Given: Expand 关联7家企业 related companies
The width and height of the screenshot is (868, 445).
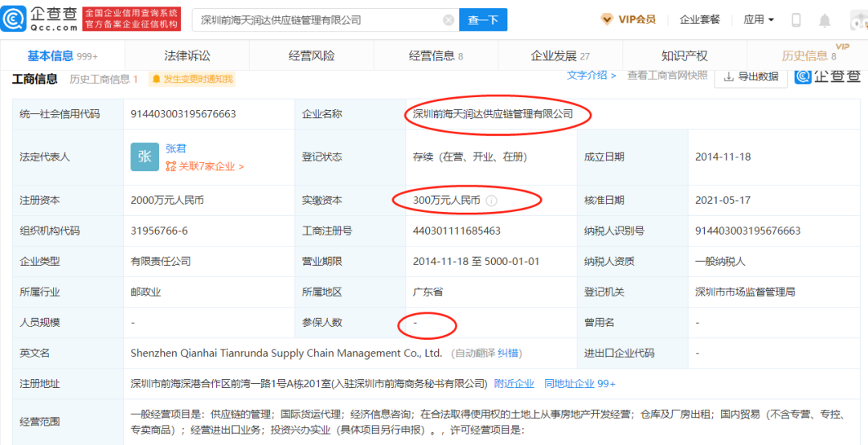Looking at the screenshot, I should [205, 166].
